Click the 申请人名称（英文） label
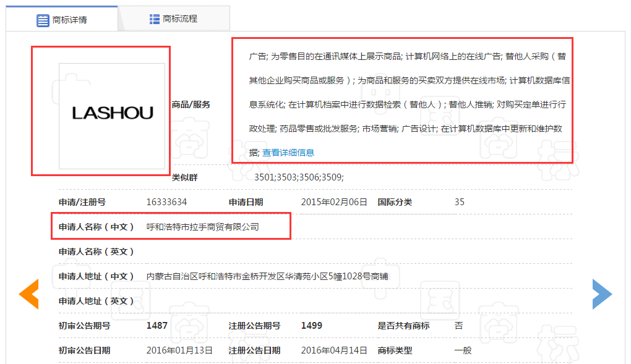This screenshot has width=631, height=364. [x=96, y=252]
